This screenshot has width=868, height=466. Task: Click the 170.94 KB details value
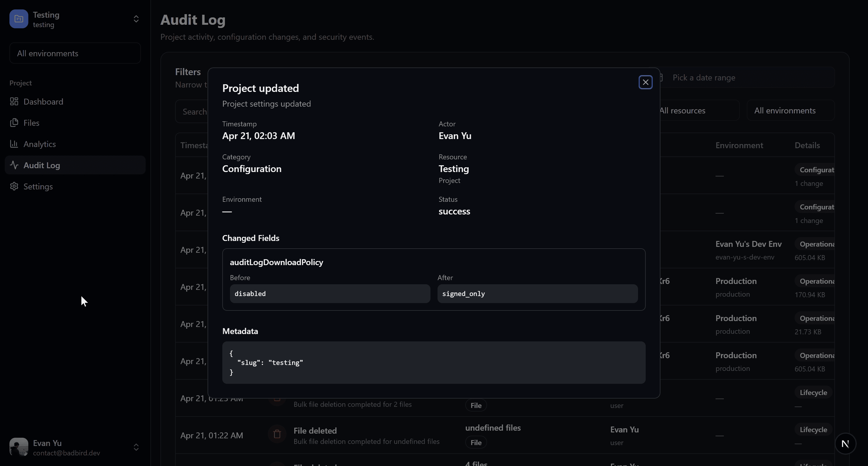click(810, 295)
